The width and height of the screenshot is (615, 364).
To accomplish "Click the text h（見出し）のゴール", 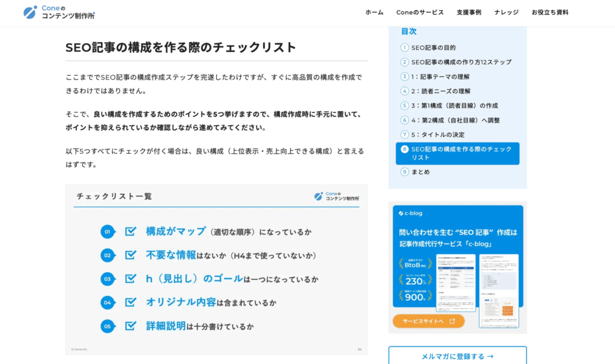I will (x=195, y=279).
